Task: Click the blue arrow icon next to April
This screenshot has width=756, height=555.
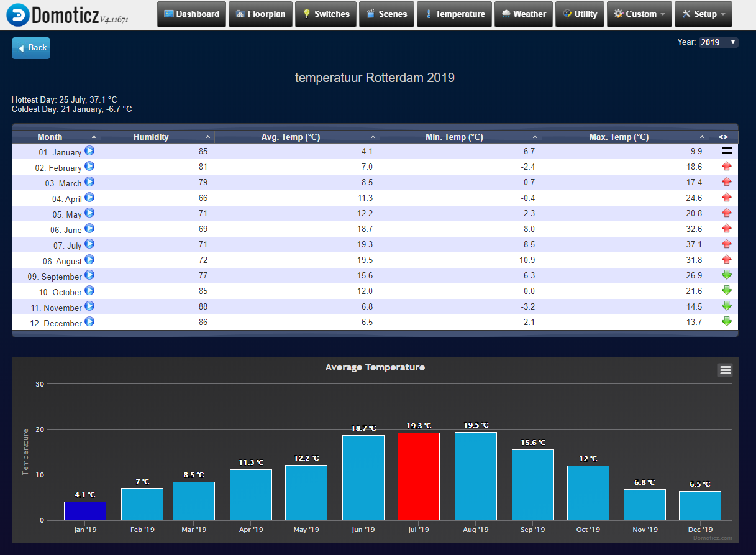Action: tap(89, 198)
